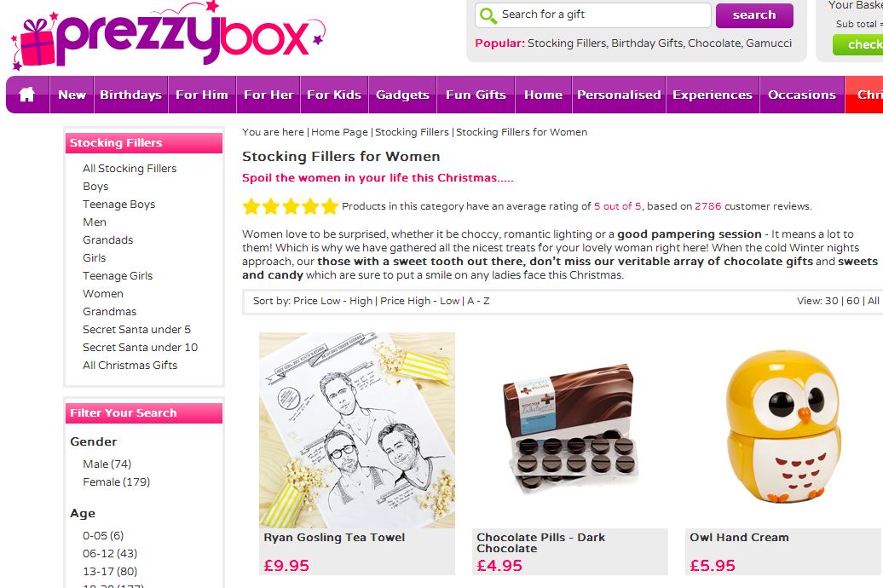This screenshot has height=588, width=883.
Task: Click the five-star rating icons
Action: (x=290, y=207)
